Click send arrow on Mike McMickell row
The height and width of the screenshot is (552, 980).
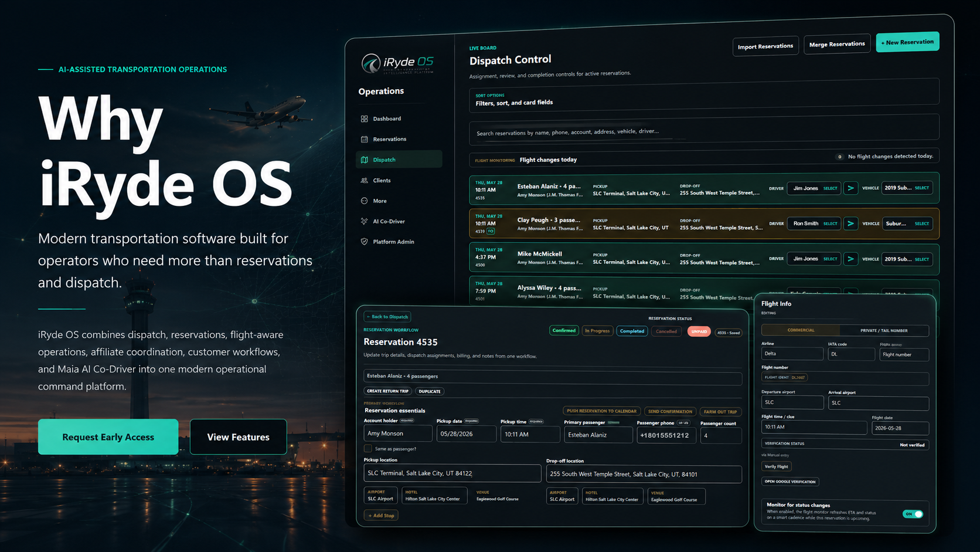click(x=850, y=259)
